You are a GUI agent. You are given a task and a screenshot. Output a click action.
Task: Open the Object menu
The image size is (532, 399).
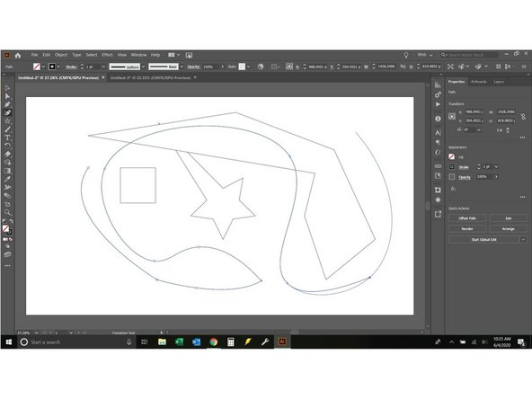(61, 55)
